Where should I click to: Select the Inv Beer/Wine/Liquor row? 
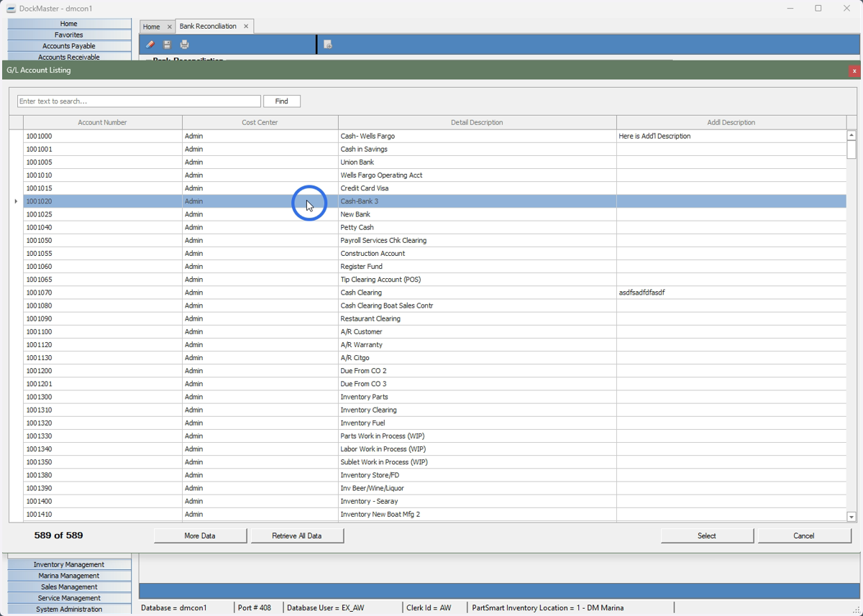click(x=434, y=488)
